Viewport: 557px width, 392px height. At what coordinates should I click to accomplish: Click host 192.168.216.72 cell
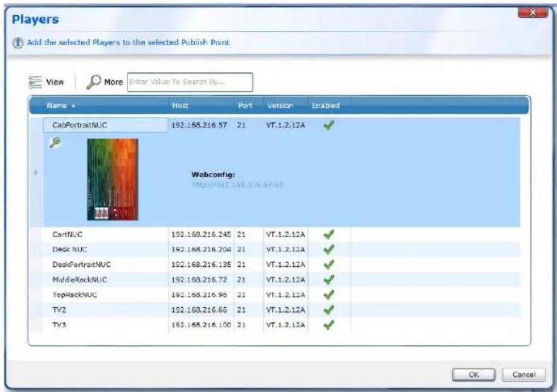199,280
